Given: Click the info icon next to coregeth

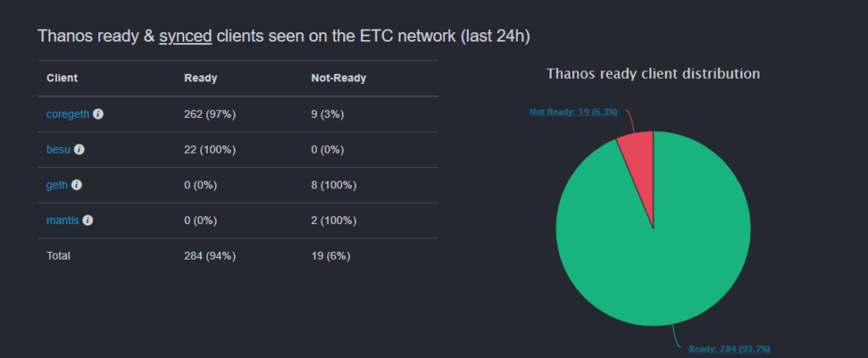Looking at the screenshot, I should point(98,114).
